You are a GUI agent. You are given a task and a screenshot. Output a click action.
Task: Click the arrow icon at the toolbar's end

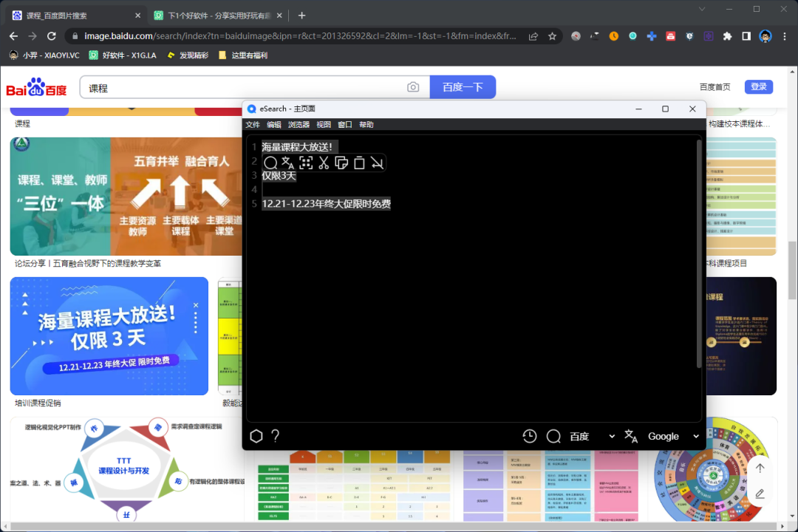pos(378,163)
